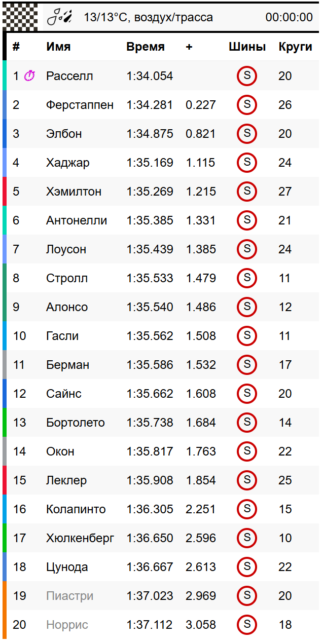Click the Время column header
Image resolution: width=322 pixels, height=644 pixels.
[146, 47]
